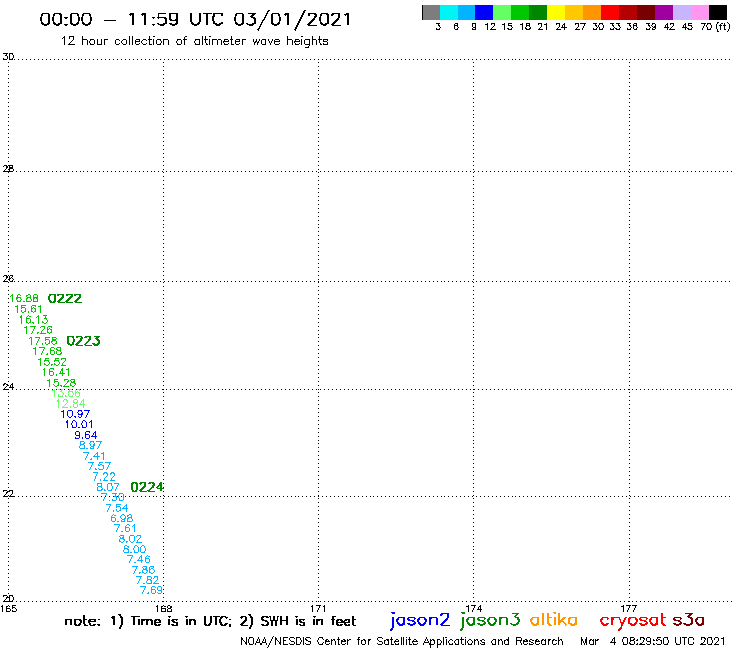The width and height of the screenshot is (740, 650).
Task: Click the note about UTC time and SWH
Action: tap(210, 621)
